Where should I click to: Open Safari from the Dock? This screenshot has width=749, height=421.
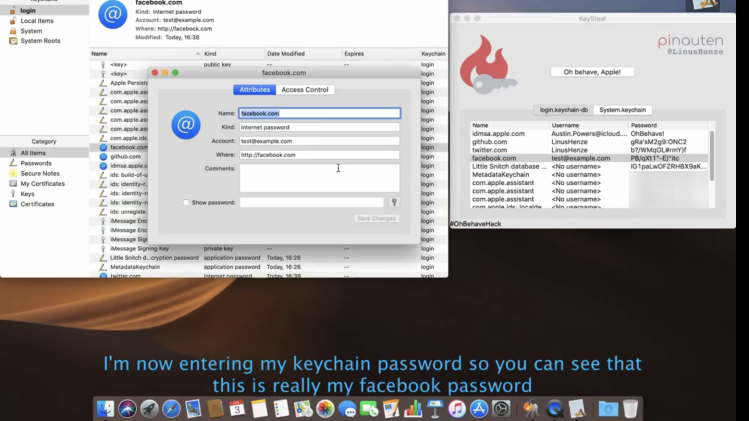click(x=171, y=409)
